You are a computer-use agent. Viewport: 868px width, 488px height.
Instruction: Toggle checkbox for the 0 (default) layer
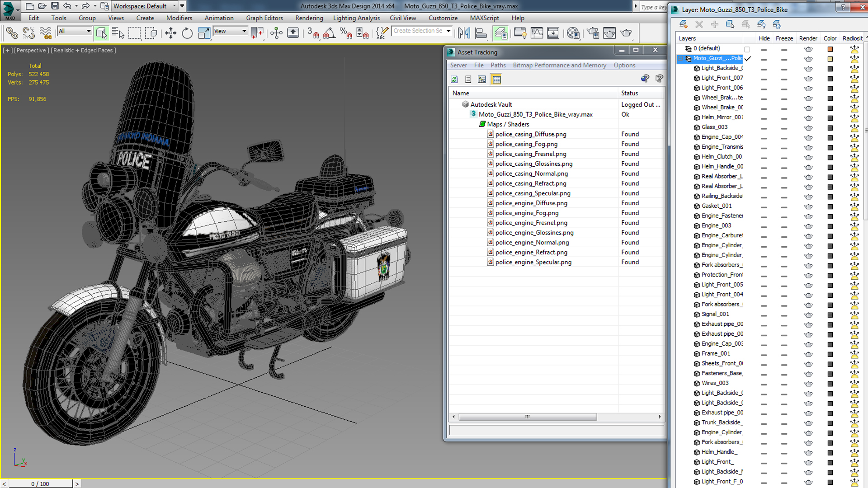(x=747, y=49)
